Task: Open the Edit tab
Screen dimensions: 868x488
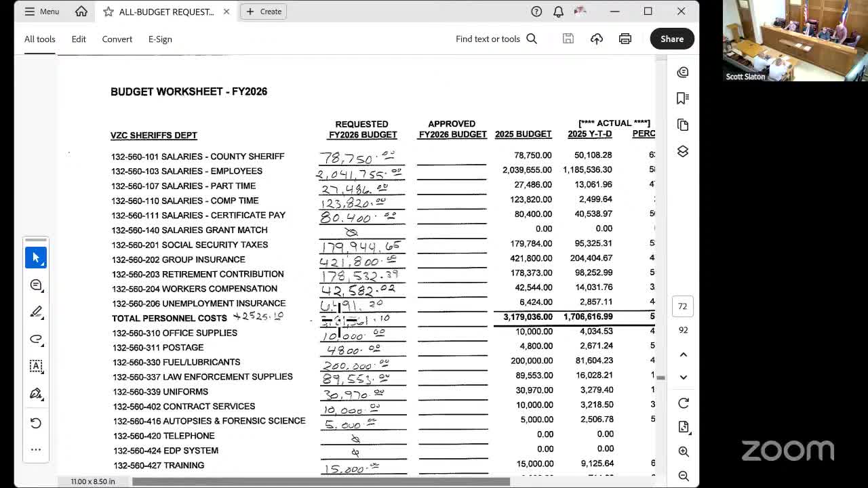Action: pyautogui.click(x=79, y=39)
